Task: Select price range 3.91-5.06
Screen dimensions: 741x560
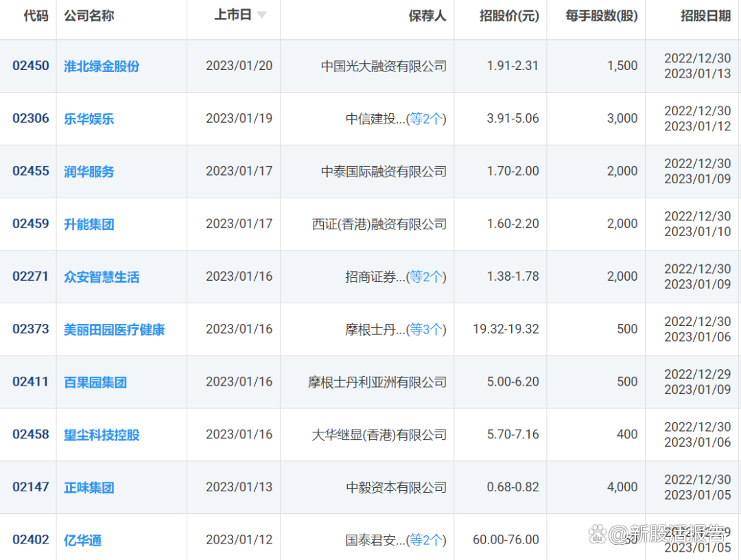Action: point(513,118)
